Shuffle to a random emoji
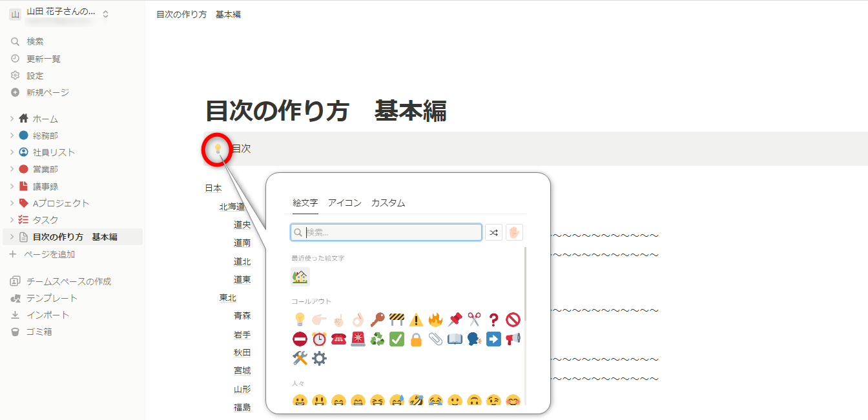The image size is (868, 420). tap(494, 232)
